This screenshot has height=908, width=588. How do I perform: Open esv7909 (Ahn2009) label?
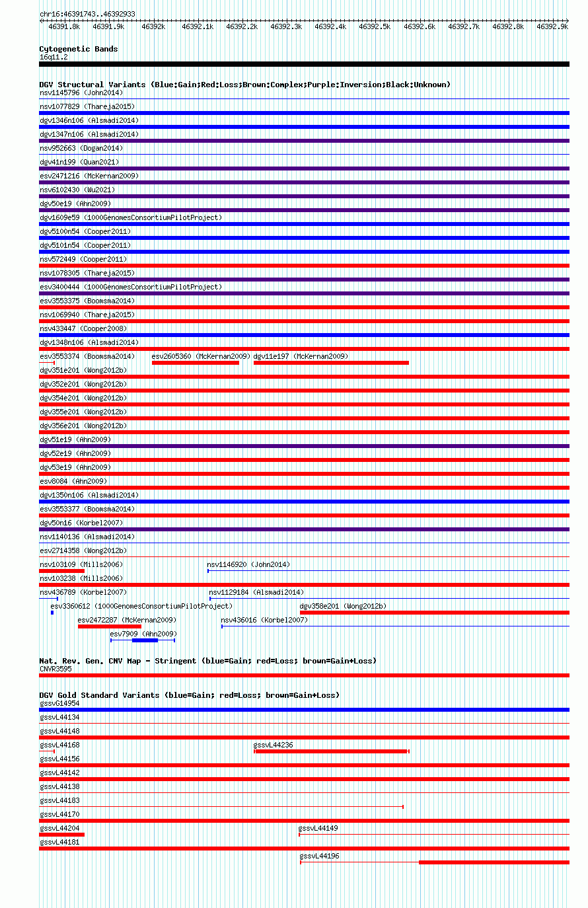click(143, 634)
